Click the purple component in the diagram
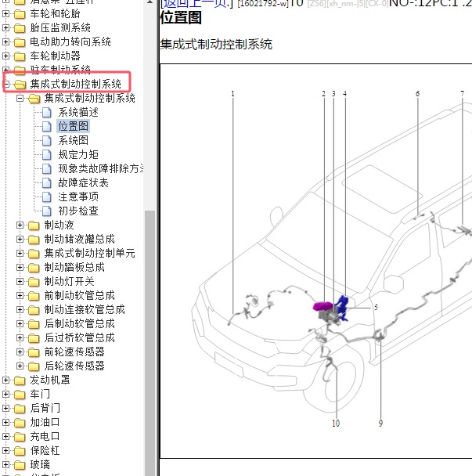 point(322,306)
